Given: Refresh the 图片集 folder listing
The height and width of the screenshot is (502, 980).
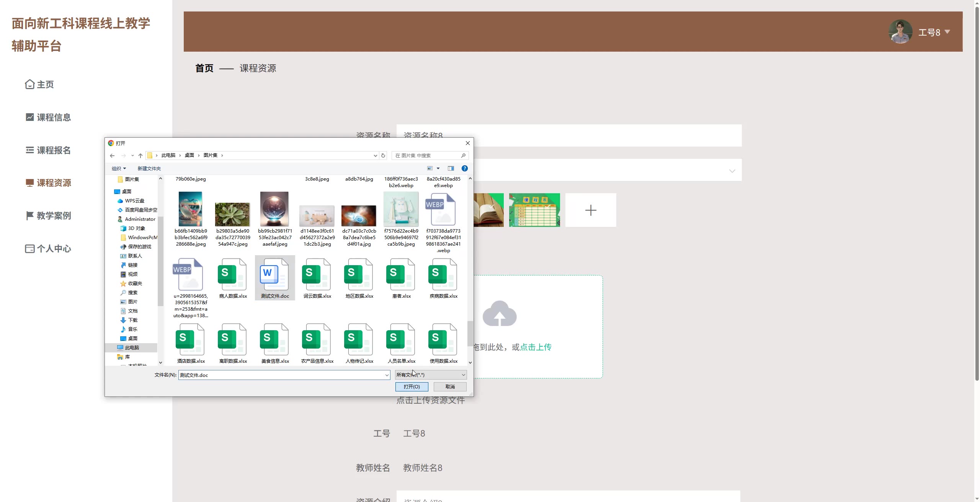Looking at the screenshot, I should 383,155.
